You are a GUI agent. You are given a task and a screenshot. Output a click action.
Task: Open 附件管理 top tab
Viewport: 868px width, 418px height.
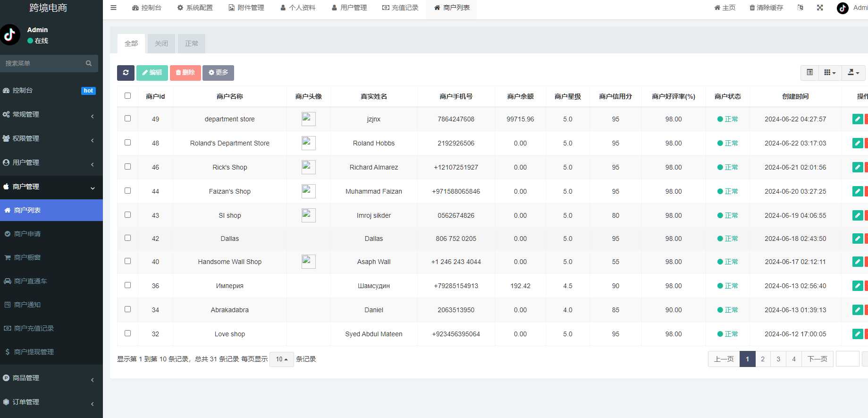tap(246, 8)
